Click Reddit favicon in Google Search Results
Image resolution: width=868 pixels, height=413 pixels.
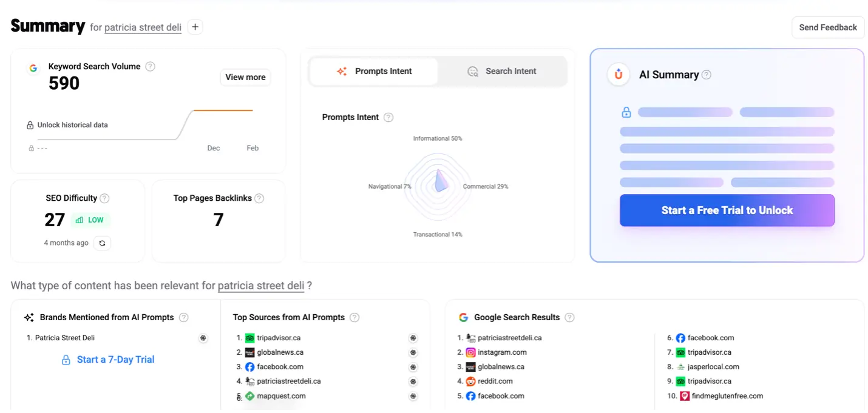click(x=470, y=381)
